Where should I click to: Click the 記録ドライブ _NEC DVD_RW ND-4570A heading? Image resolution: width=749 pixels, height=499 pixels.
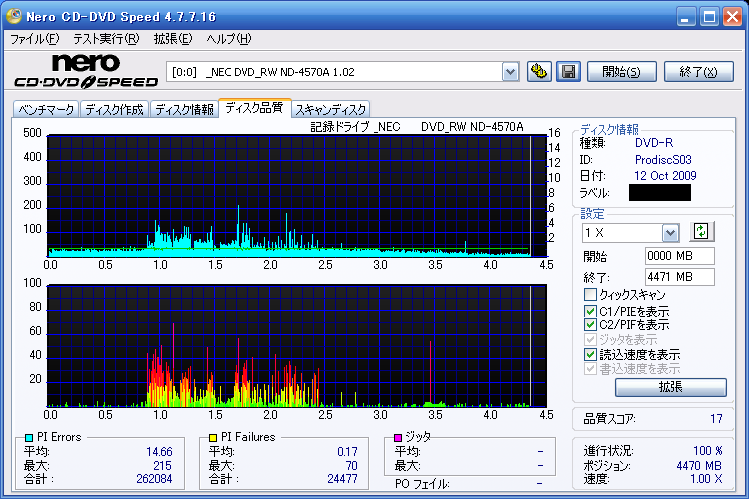click(x=417, y=127)
